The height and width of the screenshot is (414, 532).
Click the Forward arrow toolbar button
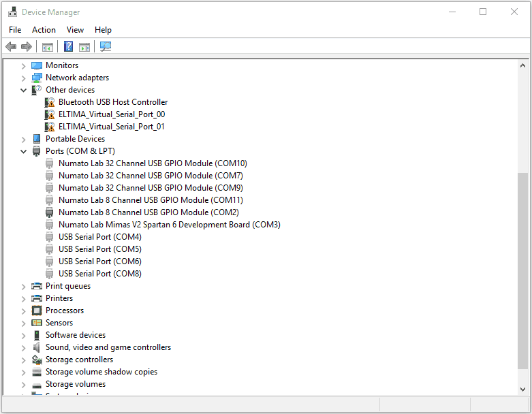pyautogui.click(x=27, y=46)
